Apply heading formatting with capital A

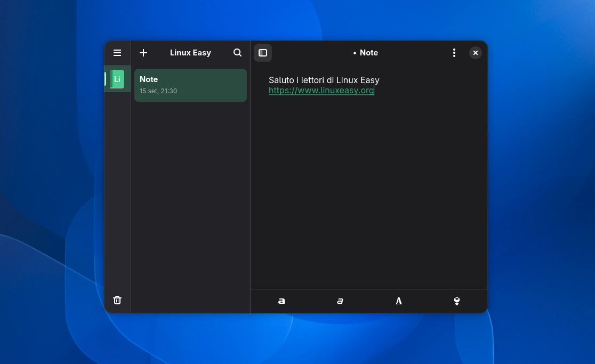(398, 301)
